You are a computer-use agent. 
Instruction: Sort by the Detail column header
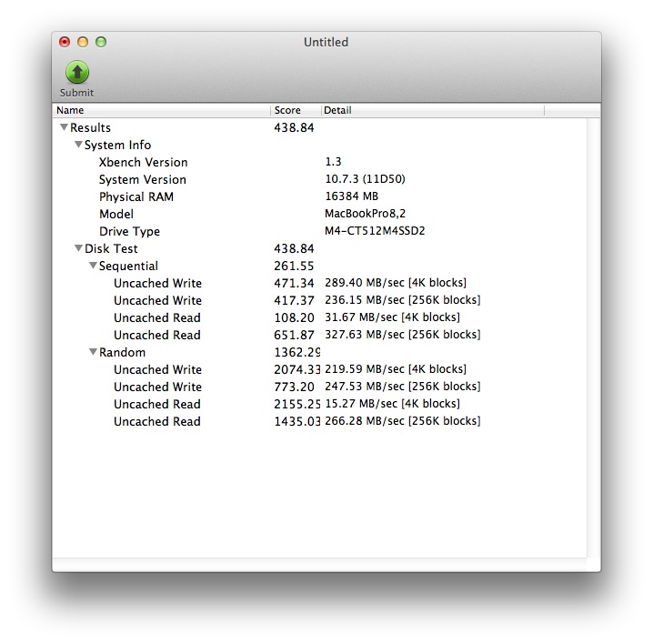click(433, 110)
